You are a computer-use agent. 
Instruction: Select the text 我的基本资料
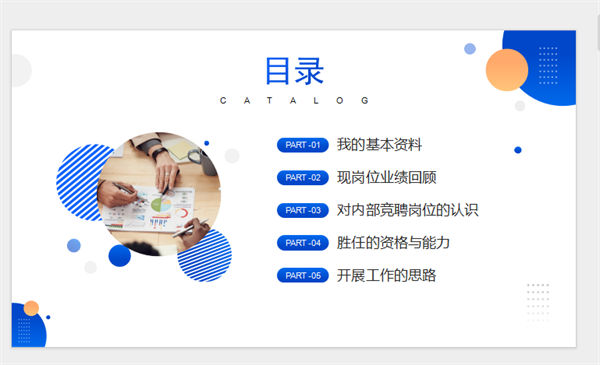point(379,145)
